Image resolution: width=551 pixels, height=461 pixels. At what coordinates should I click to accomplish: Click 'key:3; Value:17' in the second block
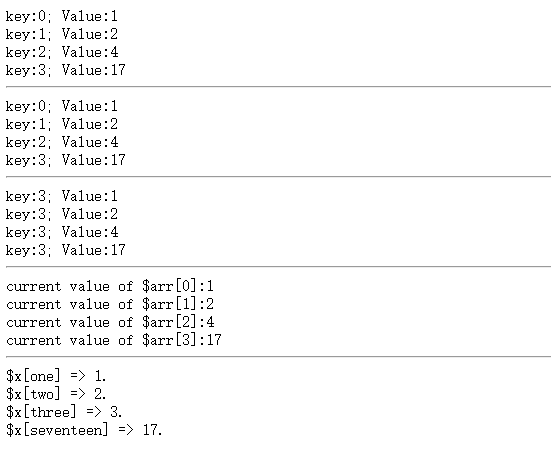coord(66,160)
